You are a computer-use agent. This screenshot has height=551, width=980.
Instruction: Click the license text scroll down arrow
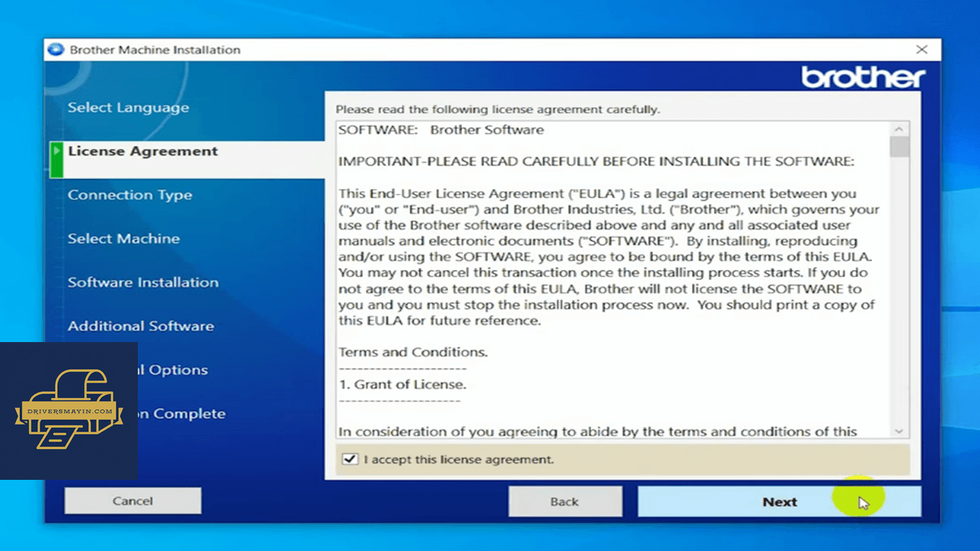point(900,432)
